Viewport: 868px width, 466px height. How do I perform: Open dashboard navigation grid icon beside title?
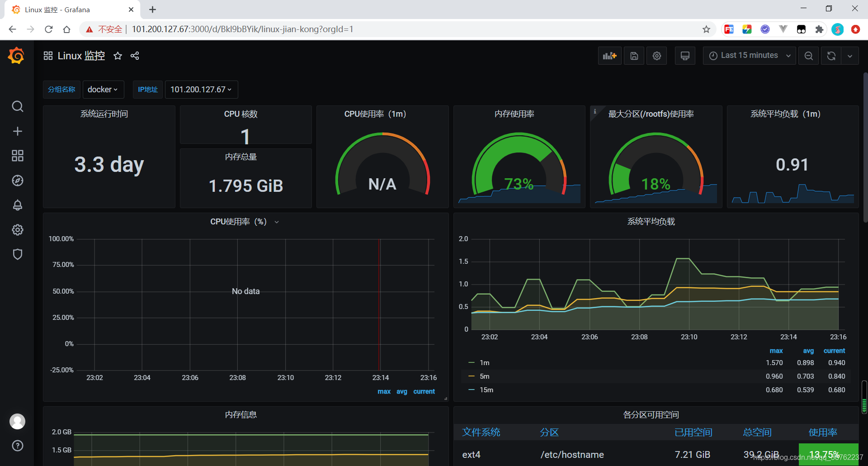coord(48,56)
